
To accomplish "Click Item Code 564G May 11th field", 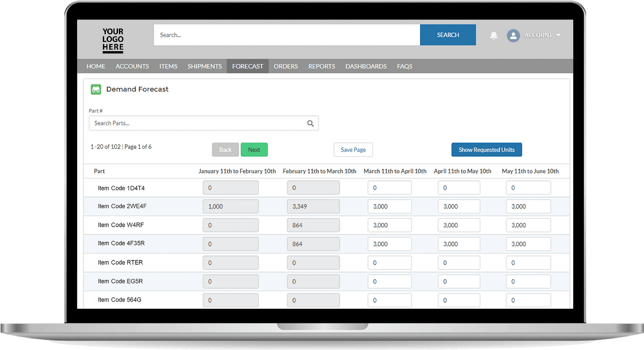I will pyautogui.click(x=528, y=300).
